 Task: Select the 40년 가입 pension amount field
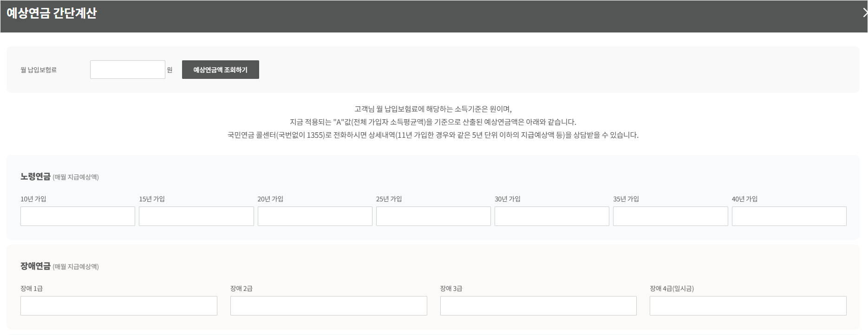point(789,216)
